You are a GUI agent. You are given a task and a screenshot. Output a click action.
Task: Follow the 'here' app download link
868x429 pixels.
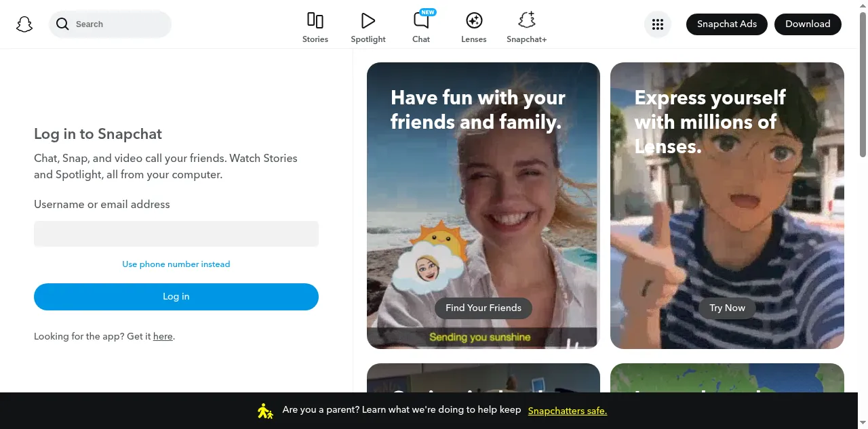[163, 336]
